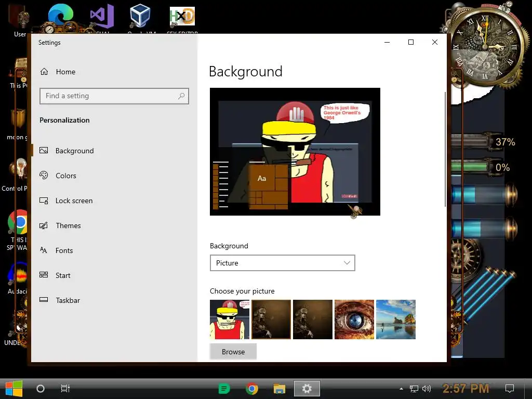Choose the first steampunk soldier thumbnail

[x=271, y=320]
